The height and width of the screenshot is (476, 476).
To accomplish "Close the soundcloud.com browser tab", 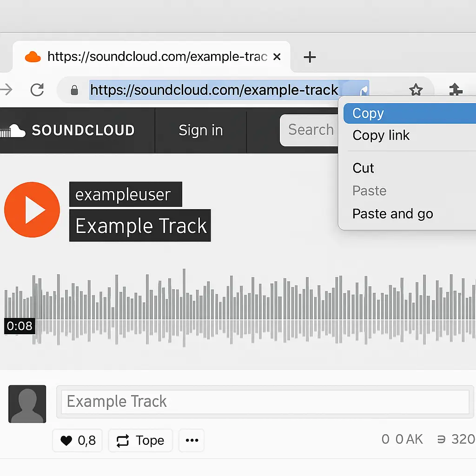I will 277,57.
